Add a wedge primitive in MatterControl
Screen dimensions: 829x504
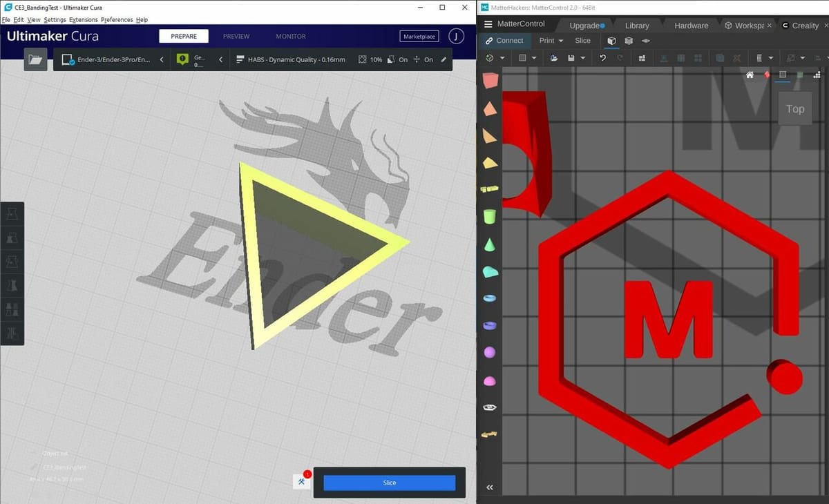click(490, 135)
